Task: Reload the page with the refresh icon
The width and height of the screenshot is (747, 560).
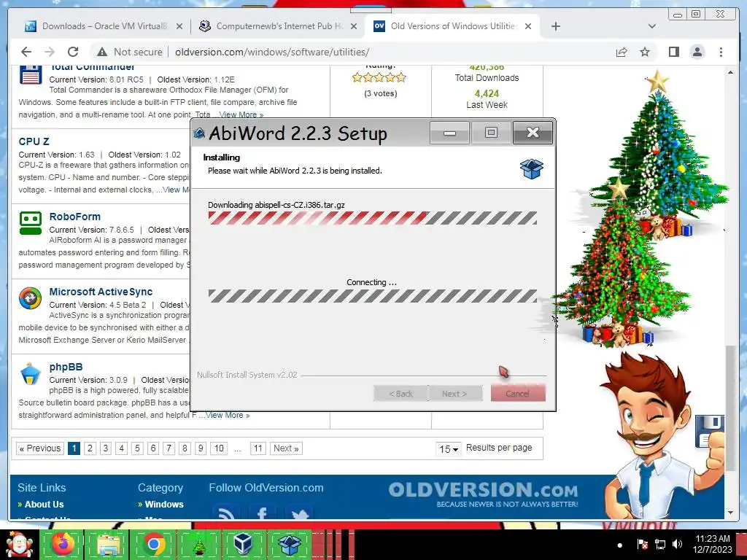Action: click(73, 52)
